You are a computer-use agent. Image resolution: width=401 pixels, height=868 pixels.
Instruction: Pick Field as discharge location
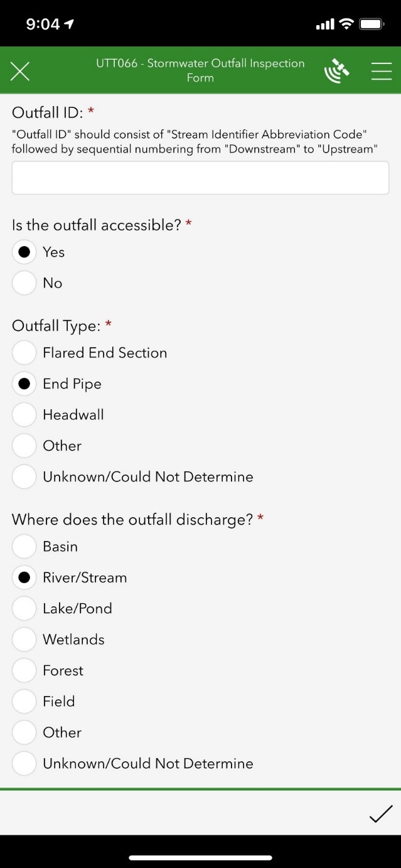coord(24,702)
